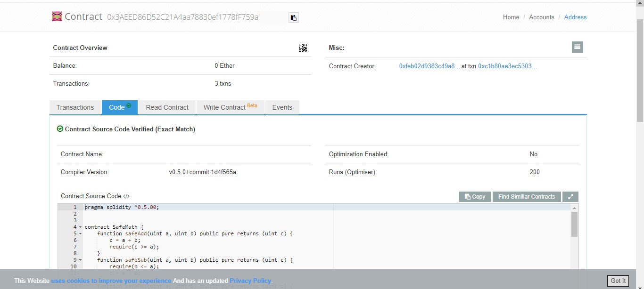Collapse the safeSub function fold arrow
The width and height of the screenshot is (644, 289).
(x=80, y=260)
